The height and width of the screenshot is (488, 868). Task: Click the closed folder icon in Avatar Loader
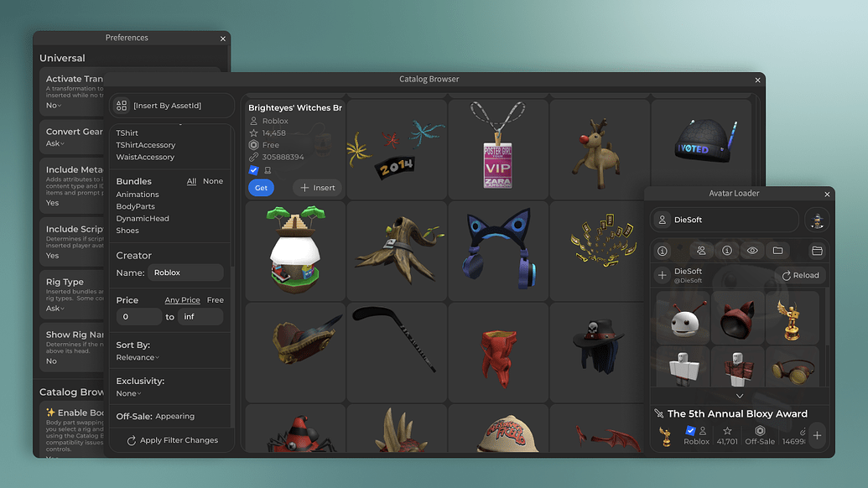(x=777, y=250)
